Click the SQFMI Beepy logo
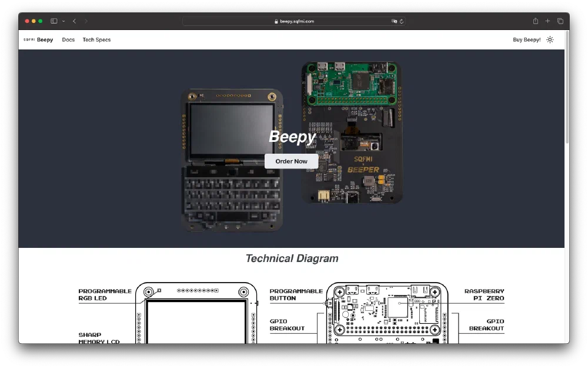588x368 pixels. pos(38,40)
